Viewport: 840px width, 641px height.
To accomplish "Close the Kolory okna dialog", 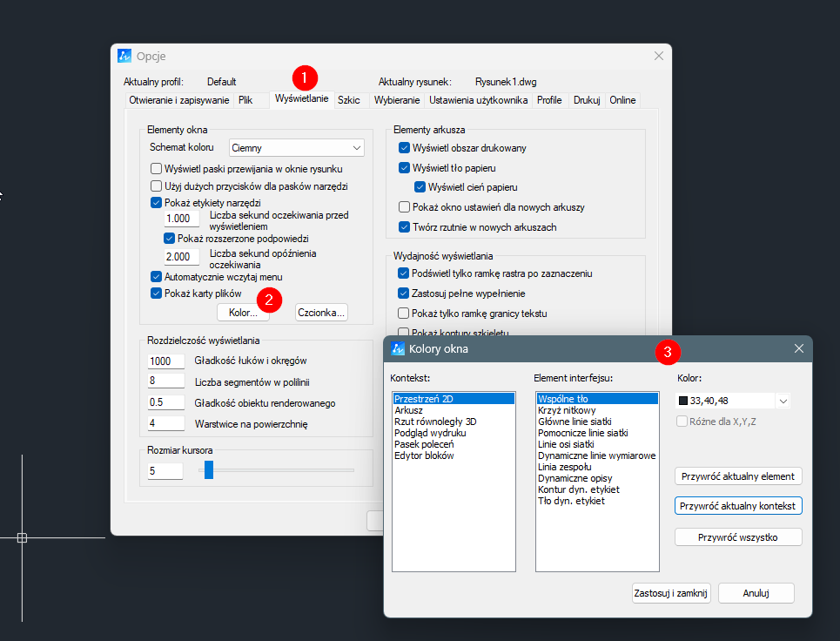I will click(798, 348).
